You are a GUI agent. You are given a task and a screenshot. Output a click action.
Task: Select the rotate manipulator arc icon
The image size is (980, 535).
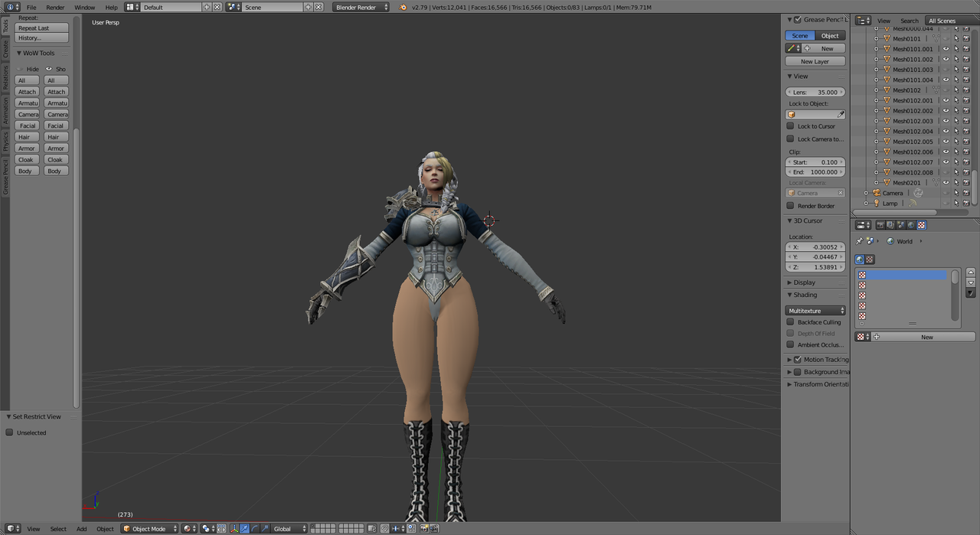pyautogui.click(x=254, y=529)
